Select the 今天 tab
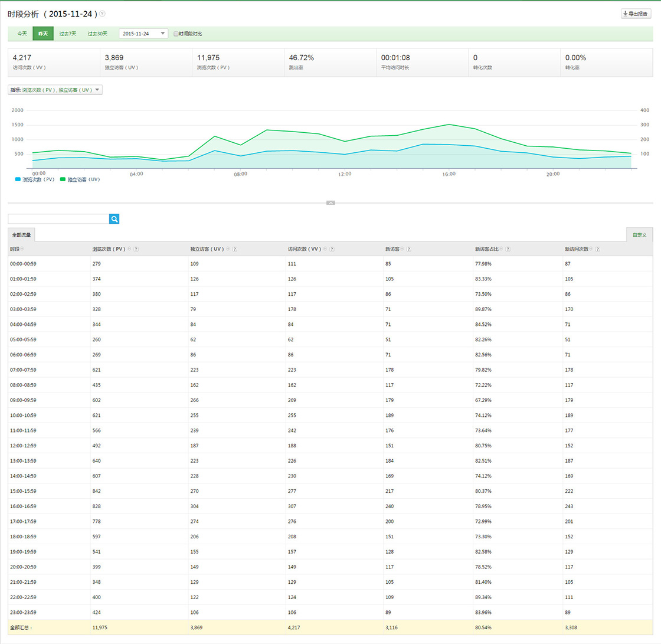Screen dimensions: 661x644 [x=22, y=34]
